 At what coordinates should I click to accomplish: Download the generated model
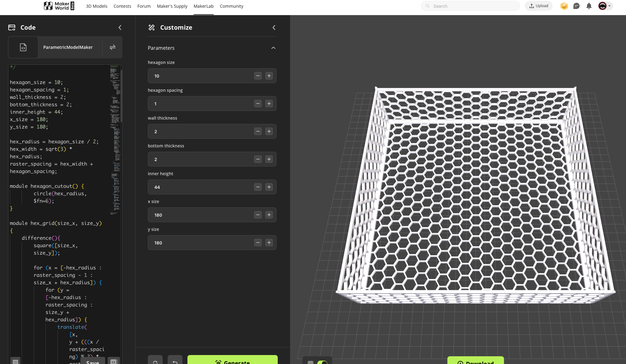476,361
